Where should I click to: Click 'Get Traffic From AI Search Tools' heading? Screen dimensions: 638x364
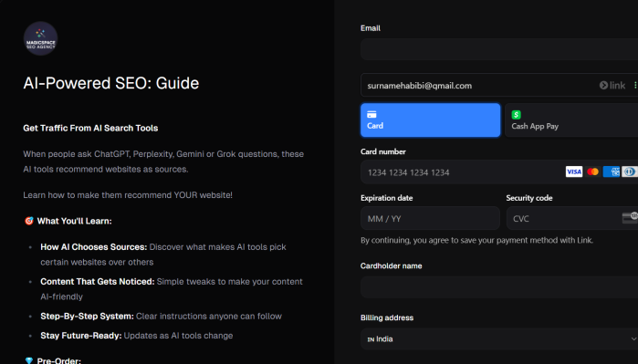pyautogui.click(x=90, y=128)
